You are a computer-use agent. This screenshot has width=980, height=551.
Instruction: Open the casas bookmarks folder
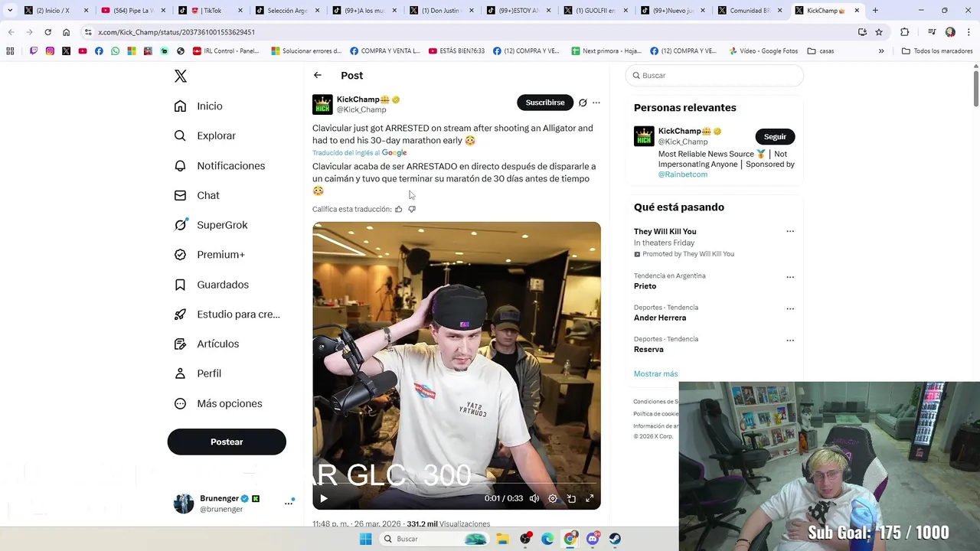pos(820,51)
